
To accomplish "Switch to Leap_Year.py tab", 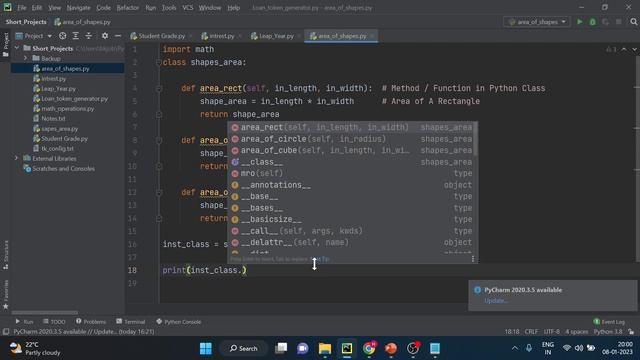I will [272, 36].
